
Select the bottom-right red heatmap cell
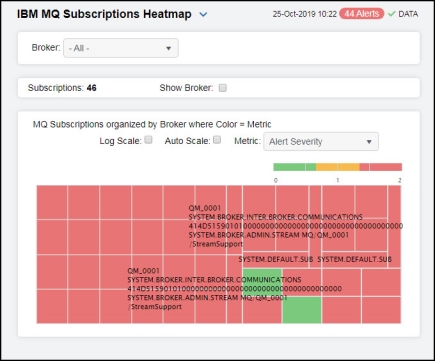[x=381, y=310]
